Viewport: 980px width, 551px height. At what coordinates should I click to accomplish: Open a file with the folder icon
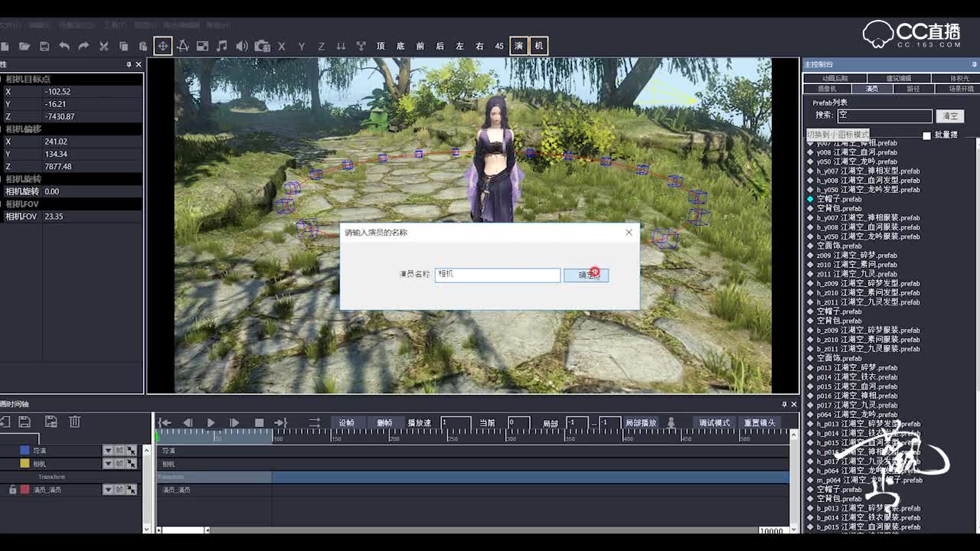(24, 46)
